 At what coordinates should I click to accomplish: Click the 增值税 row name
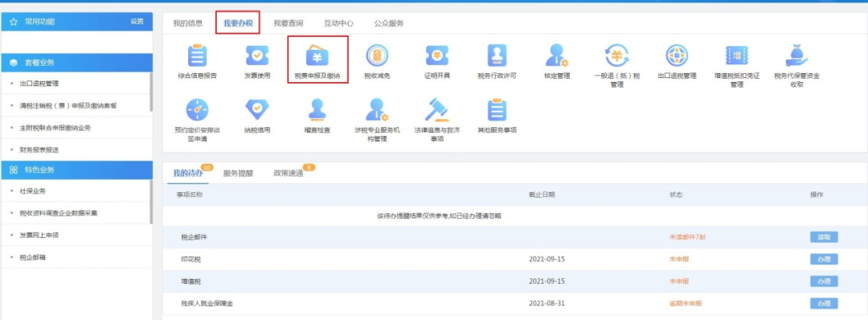click(x=191, y=281)
